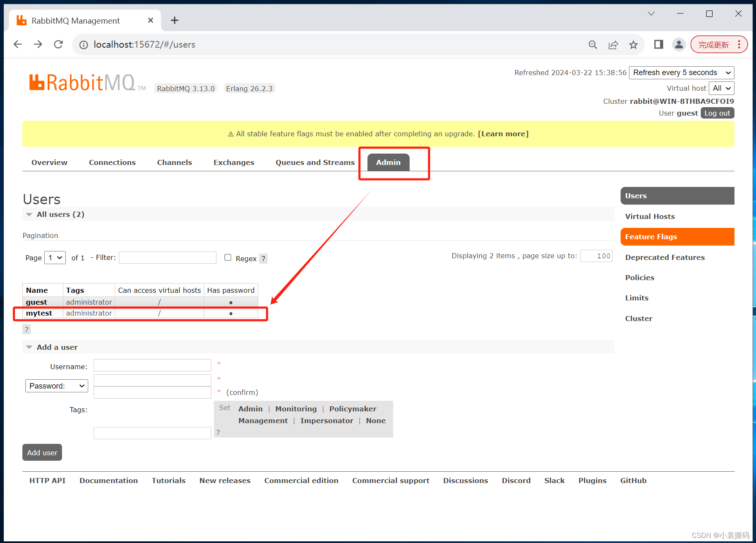Open the Plugins footer link

tap(592, 481)
